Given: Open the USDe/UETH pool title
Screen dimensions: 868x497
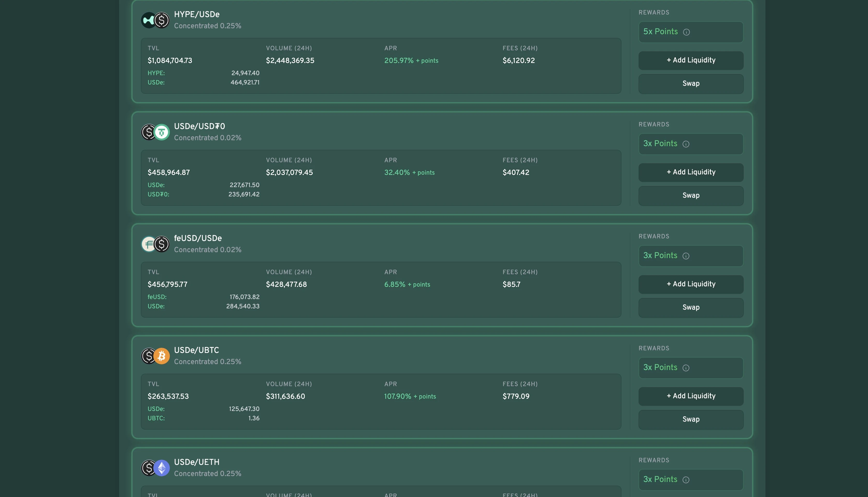Looking at the screenshot, I should [197, 462].
